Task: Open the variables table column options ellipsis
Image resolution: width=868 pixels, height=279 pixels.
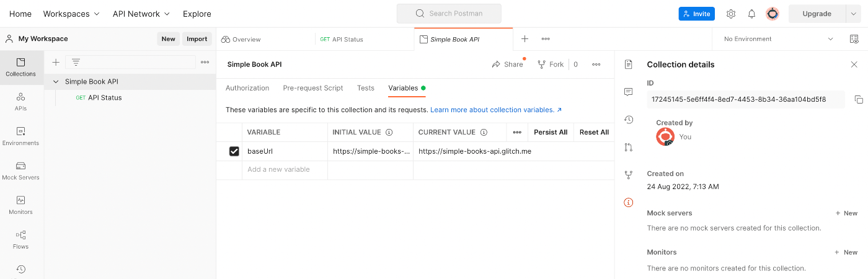Action: click(x=517, y=132)
